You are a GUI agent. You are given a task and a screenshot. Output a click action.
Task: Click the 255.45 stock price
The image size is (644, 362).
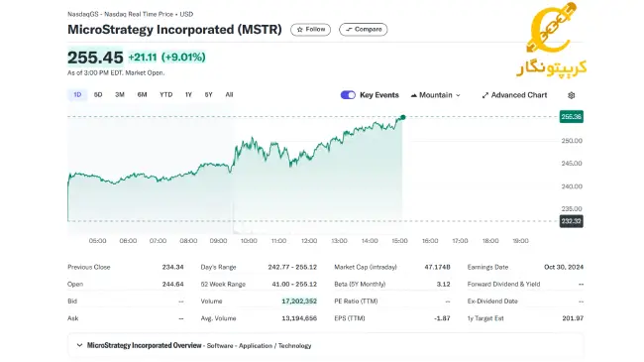click(95, 58)
